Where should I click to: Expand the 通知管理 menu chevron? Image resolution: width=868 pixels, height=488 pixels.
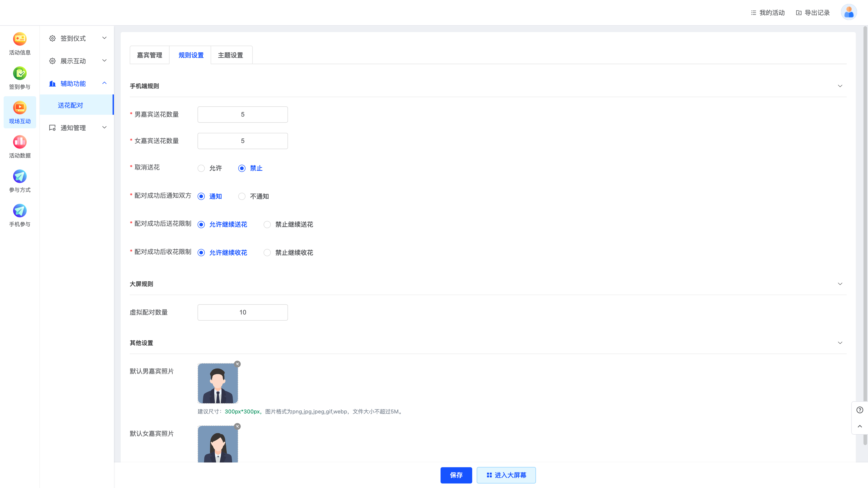104,127
